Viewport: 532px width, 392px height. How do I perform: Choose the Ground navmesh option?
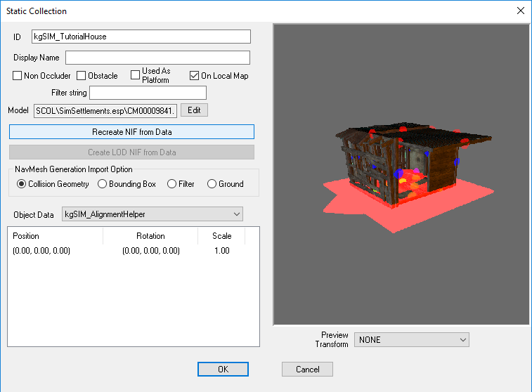(212, 184)
